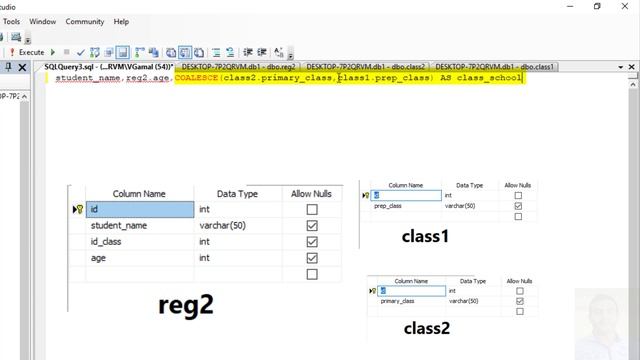Screen dimensions: 640x360
Task: Toggle Allow Nulls for reg2 id row
Action: pyautogui.click(x=312, y=209)
